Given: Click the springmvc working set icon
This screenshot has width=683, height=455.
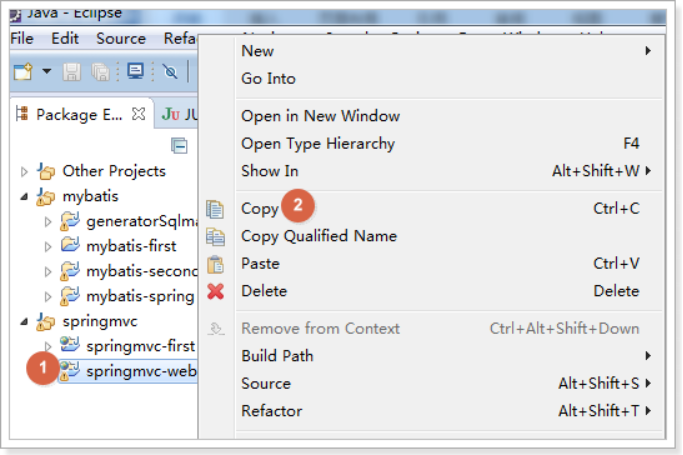Looking at the screenshot, I should click(45, 322).
